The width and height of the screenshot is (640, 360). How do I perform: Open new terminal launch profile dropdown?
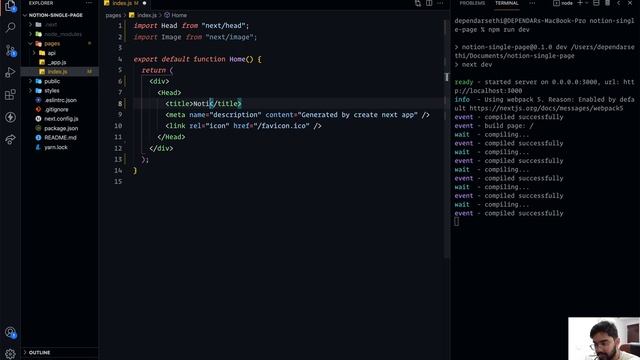587,3
